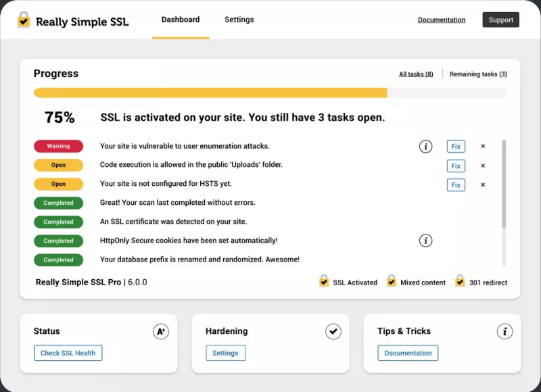Dismiss the HSTS not configured task
Image resolution: width=541 pixels, height=392 pixels.
click(483, 185)
